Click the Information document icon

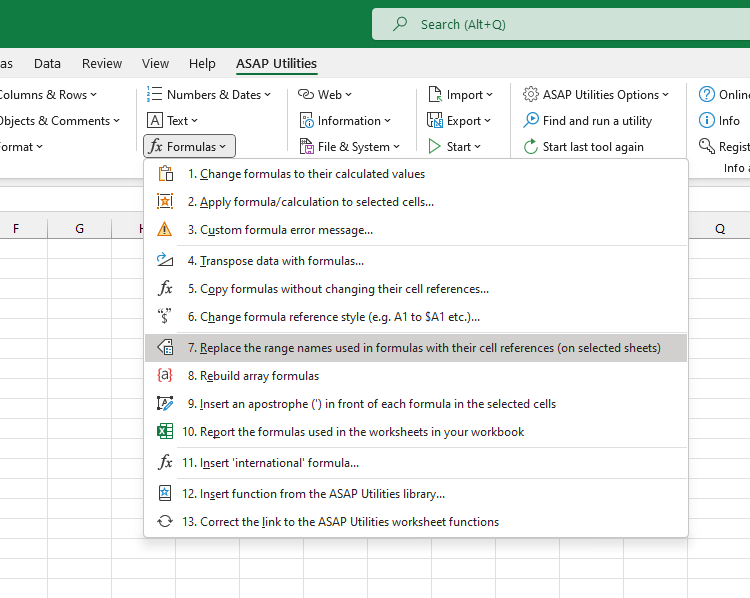pos(306,121)
